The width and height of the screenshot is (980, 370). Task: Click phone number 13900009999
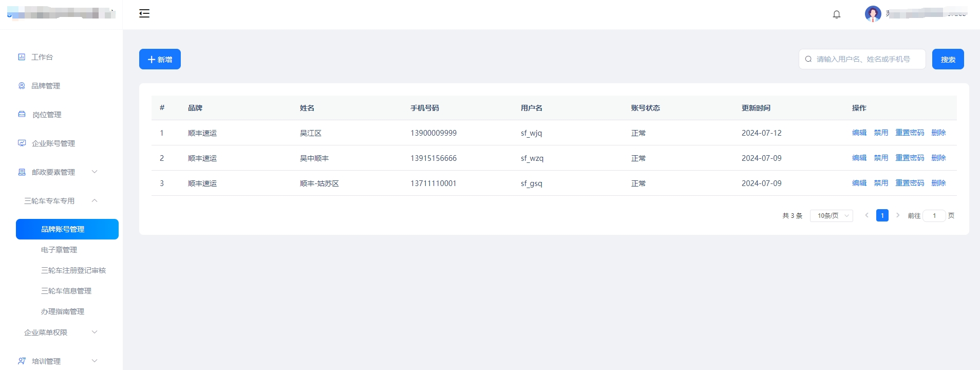[x=434, y=133]
